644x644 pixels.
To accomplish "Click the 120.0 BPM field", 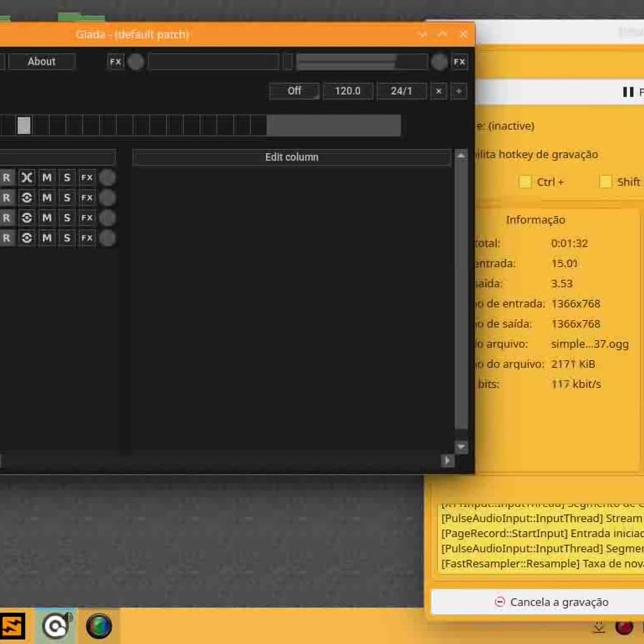I will pyautogui.click(x=348, y=91).
